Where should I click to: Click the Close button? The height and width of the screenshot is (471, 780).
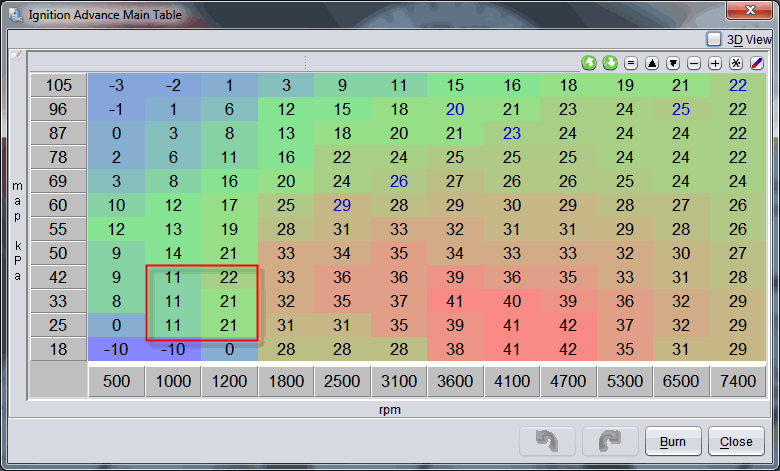(x=736, y=441)
